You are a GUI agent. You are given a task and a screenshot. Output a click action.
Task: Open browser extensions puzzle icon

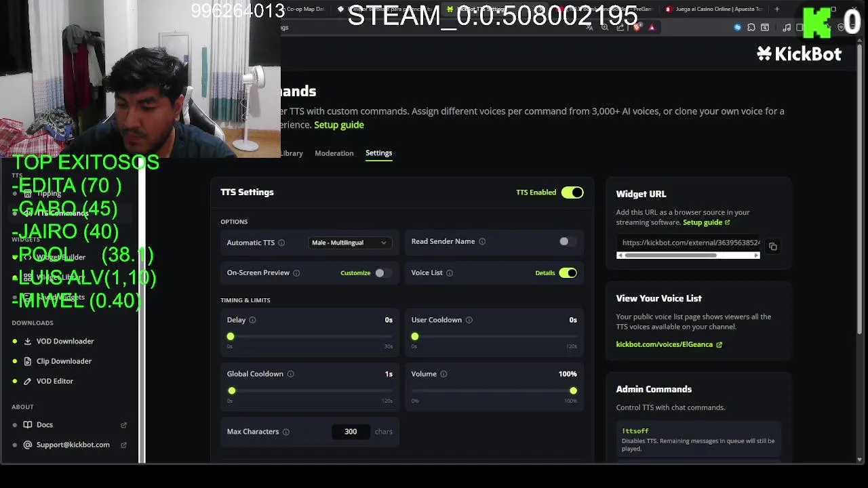[751, 28]
